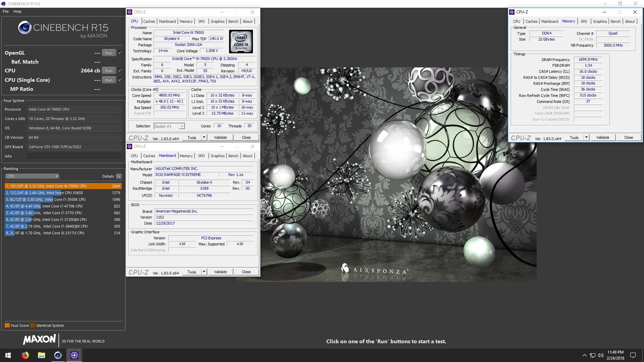Click the ROG RAMPAGE VI EXTREME model field

click(x=186, y=175)
